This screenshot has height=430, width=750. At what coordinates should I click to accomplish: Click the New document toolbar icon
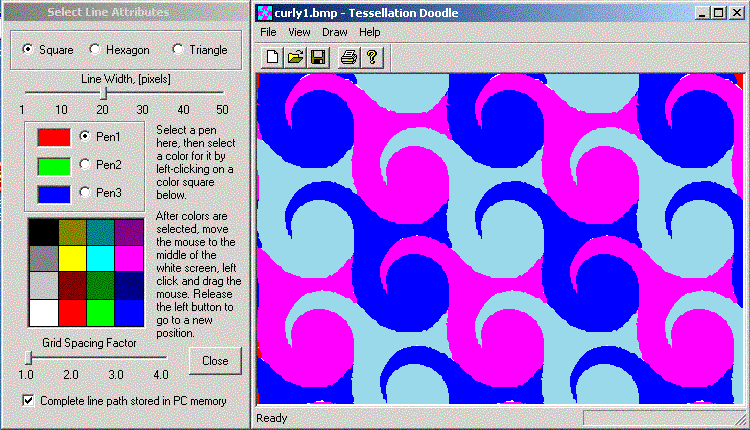pos(272,57)
